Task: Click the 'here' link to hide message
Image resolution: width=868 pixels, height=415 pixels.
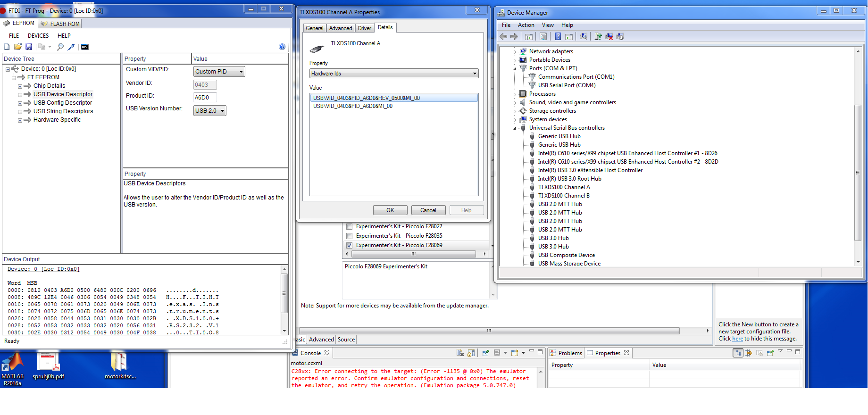Action: point(737,339)
